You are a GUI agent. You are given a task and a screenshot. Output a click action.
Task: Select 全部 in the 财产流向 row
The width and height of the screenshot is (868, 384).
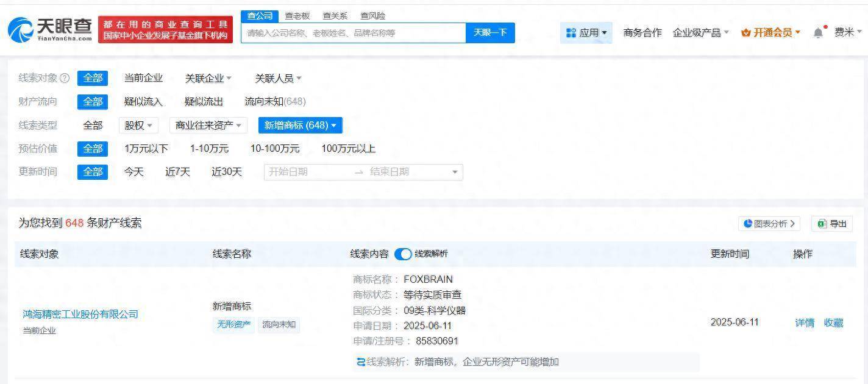93,102
